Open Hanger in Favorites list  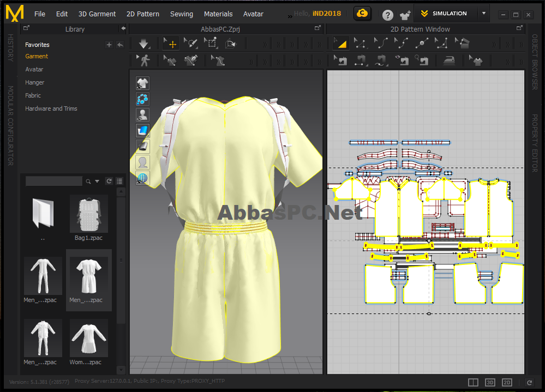pos(34,83)
